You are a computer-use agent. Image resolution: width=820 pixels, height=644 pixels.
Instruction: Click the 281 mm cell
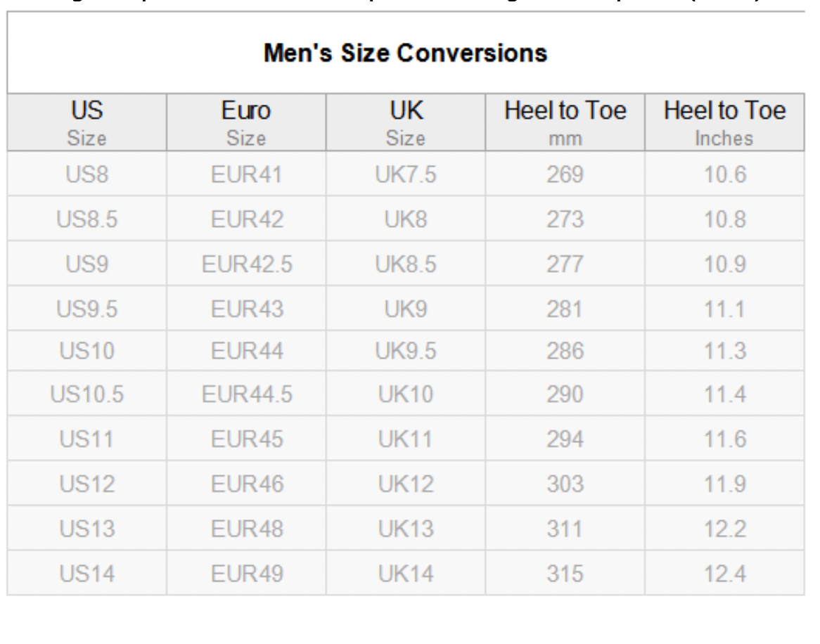pos(565,309)
